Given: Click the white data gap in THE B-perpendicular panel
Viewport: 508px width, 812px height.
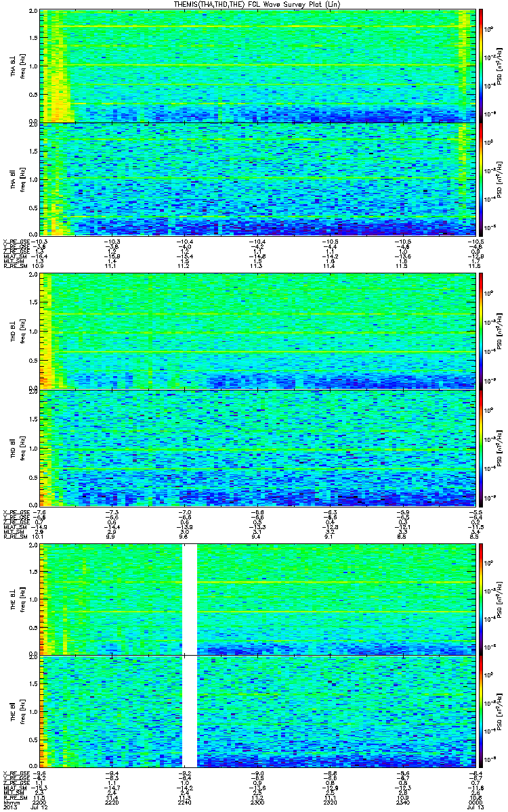Looking at the screenshot, I should (x=189, y=598).
